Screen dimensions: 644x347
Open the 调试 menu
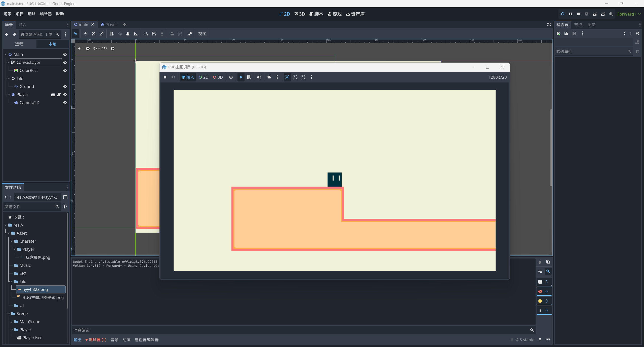coord(32,14)
